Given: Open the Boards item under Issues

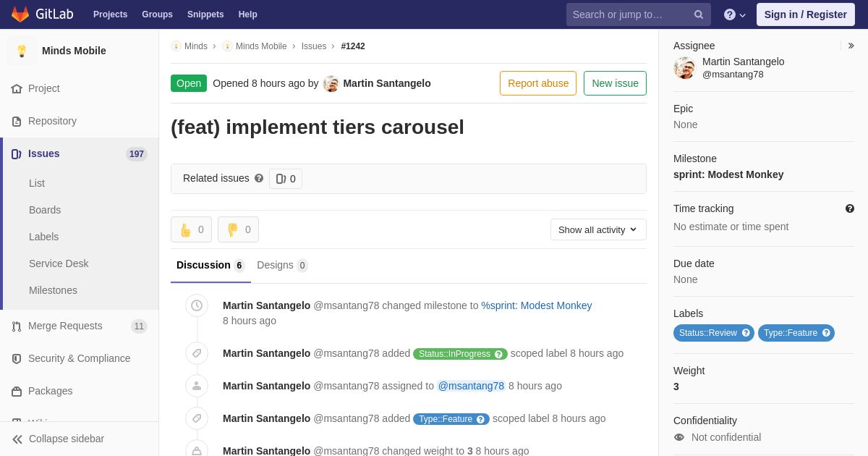Looking at the screenshot, I should point(45,210).
